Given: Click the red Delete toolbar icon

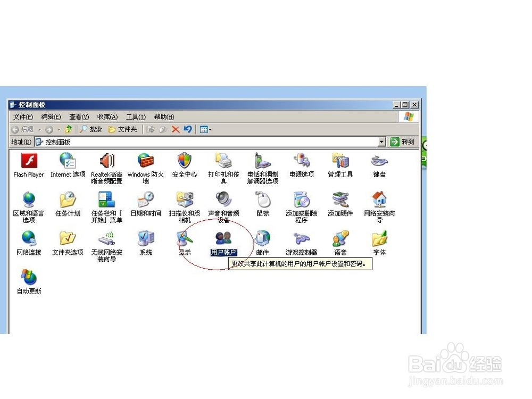Looking at the screenshot, I should tap(176, 129).
